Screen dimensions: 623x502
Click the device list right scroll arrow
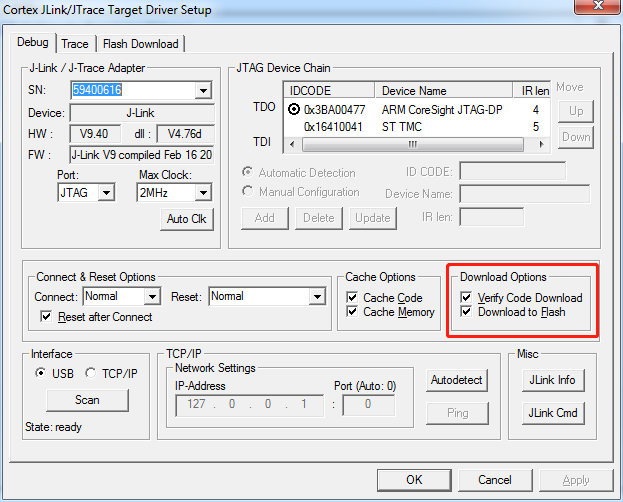point(541,144)
